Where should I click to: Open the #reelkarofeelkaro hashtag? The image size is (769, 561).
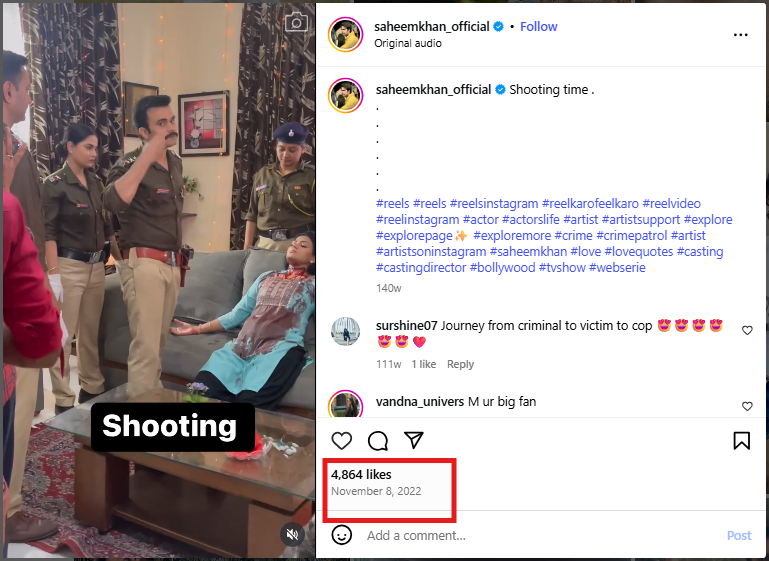(x=590, y=204)
